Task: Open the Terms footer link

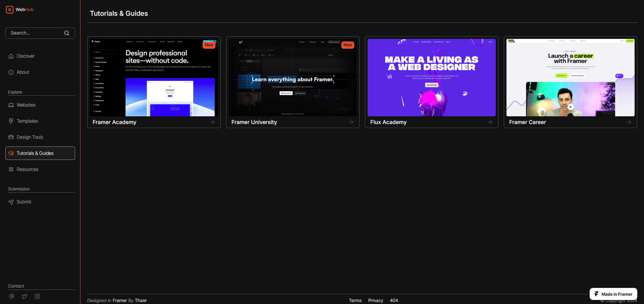Action: (355, 300)
